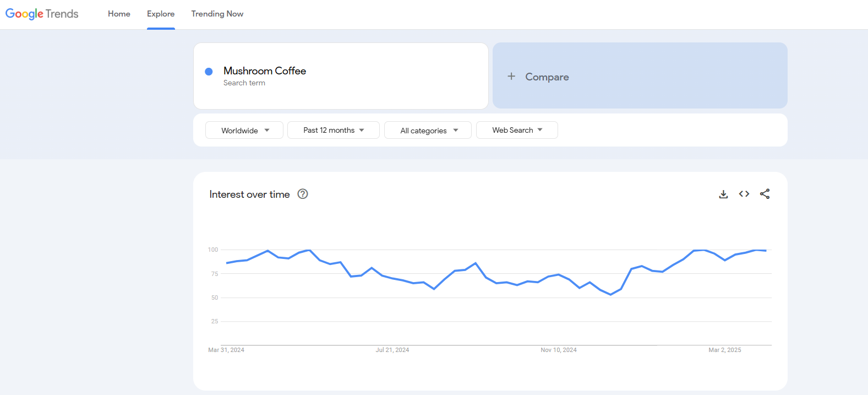The height and width of the screenshot is (395, 868).
Task: Share the Interest over time chart
Action: 765,194
